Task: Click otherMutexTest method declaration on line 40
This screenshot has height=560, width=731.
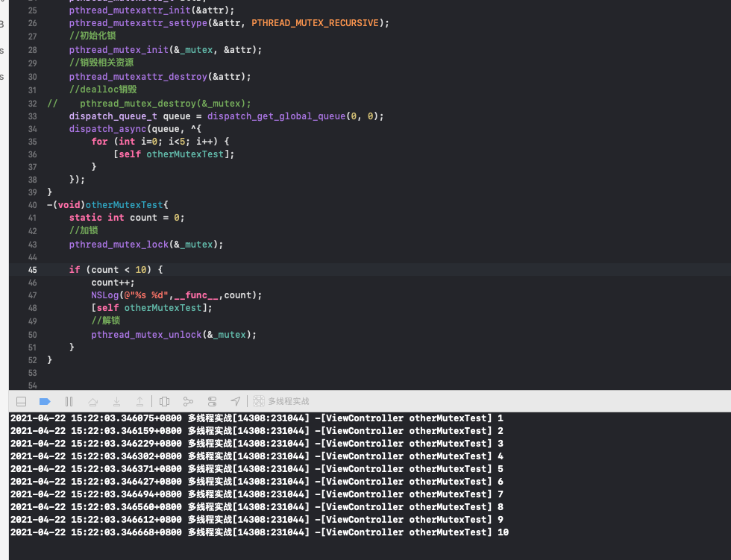Action: point(124,205)
